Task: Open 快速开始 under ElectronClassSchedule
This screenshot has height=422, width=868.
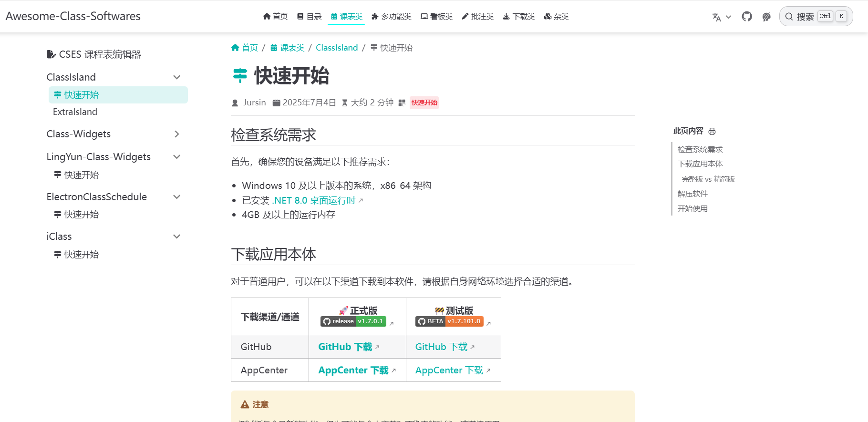Action: point(76,215)
